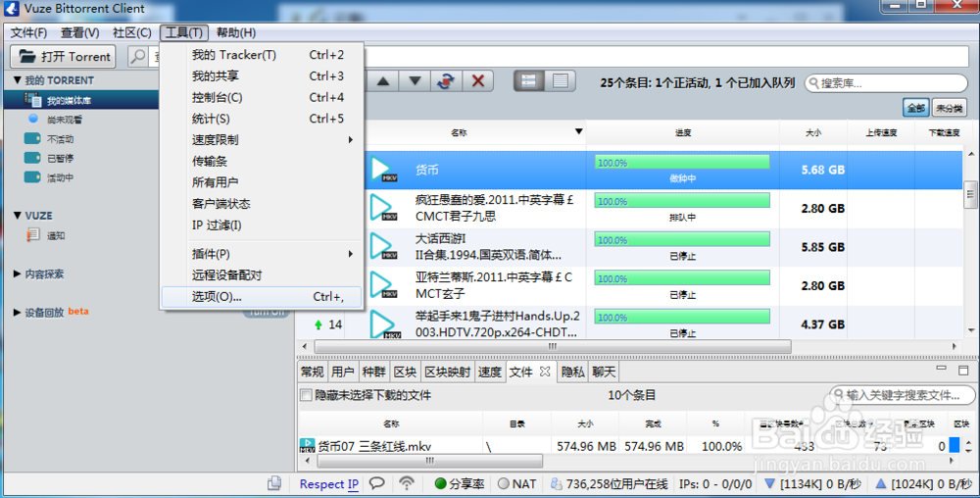The height and width of the screenshot is (498, 980).
Task: Check 隐藏未选择下載的文件 checkbox
Action: (306, 395)
